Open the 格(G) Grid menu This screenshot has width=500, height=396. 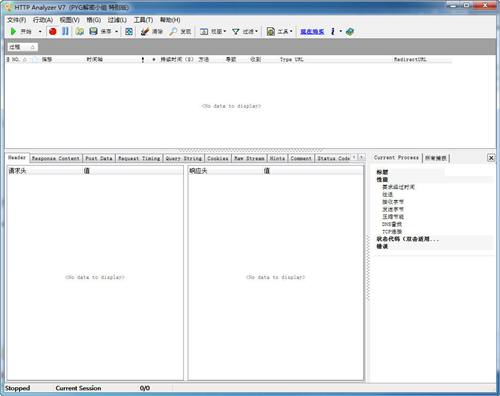pyautogui.click(x=94, y=20)
